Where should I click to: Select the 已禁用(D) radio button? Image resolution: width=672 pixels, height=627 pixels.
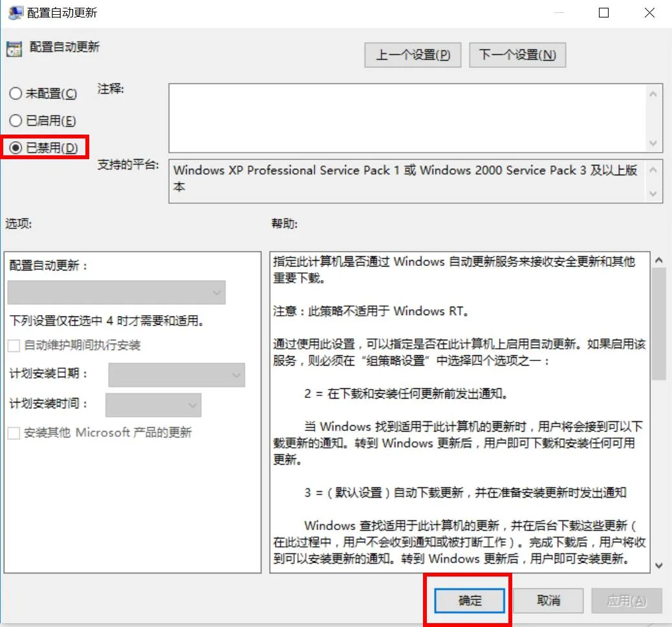click(x=14, y=147)
